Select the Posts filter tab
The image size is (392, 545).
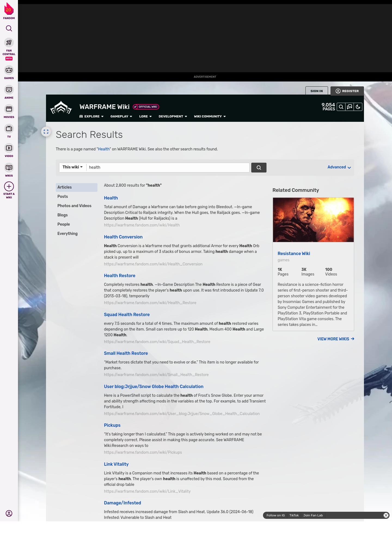(x=76, y=196)
